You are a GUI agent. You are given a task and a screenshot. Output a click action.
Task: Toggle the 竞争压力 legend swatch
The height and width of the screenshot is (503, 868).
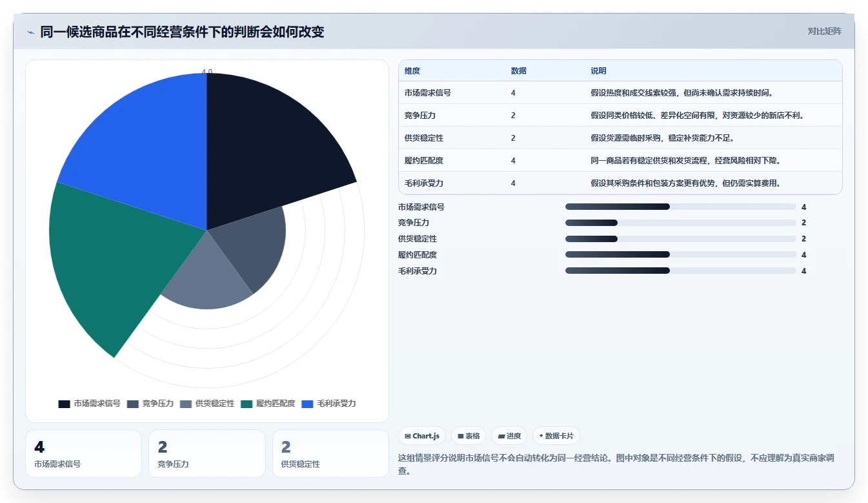(133, 404)
